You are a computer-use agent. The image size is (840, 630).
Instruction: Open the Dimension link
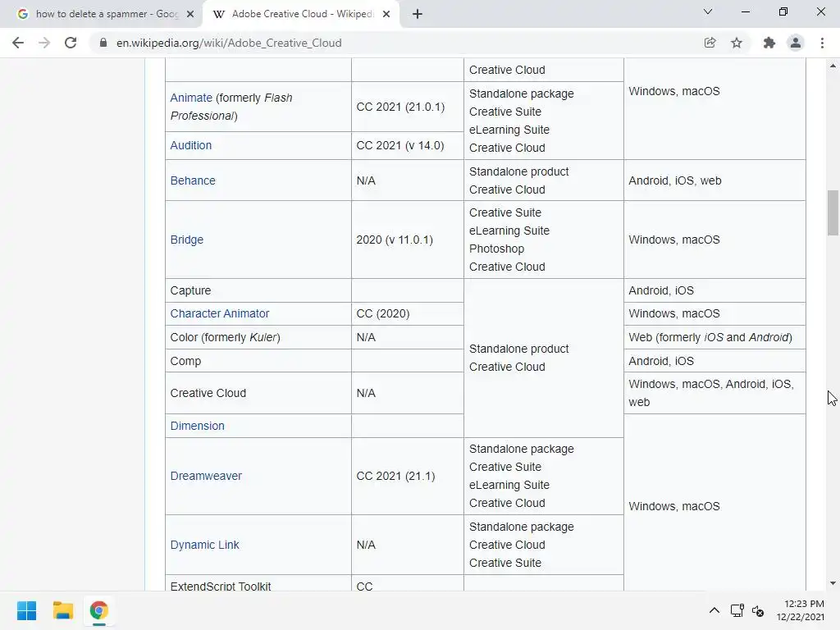tap(197, 426)
